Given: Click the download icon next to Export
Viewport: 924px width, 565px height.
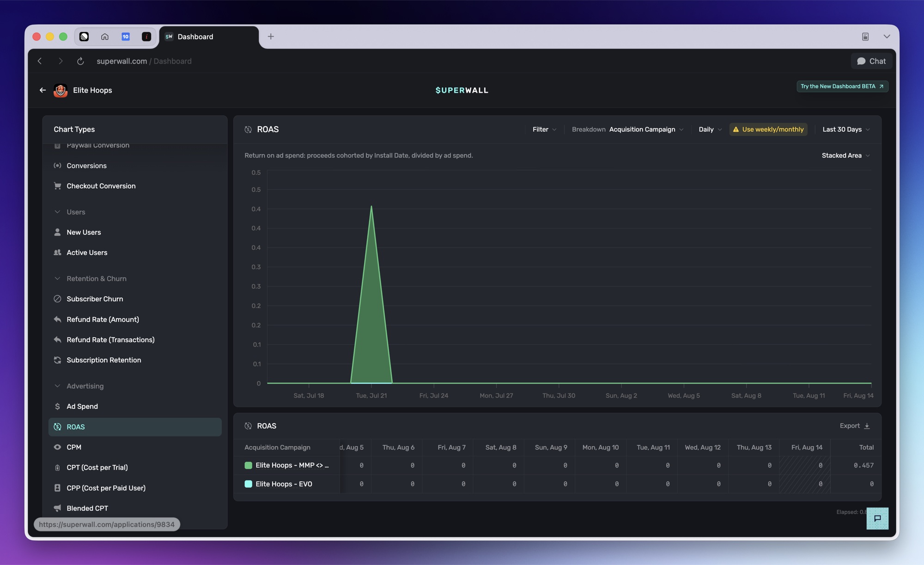Looking at the screenshot, I should tap(867, 426).
